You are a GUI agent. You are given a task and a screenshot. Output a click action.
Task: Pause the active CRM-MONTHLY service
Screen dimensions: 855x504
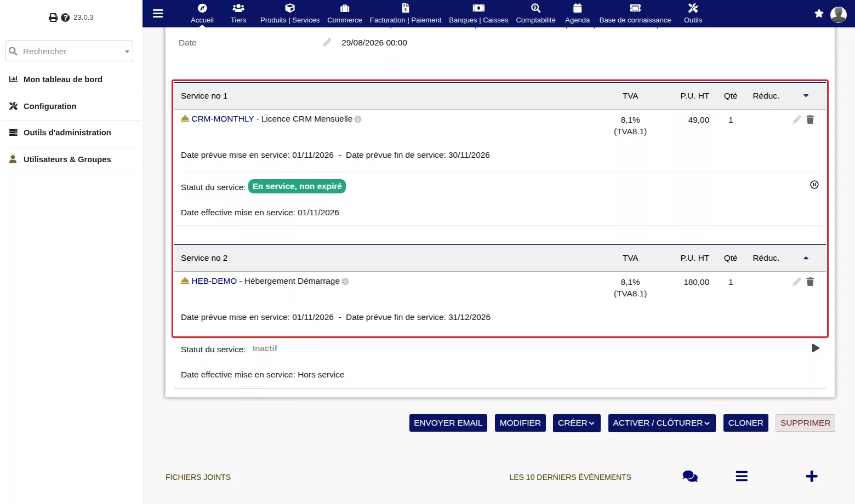click(x=814, y=185)
